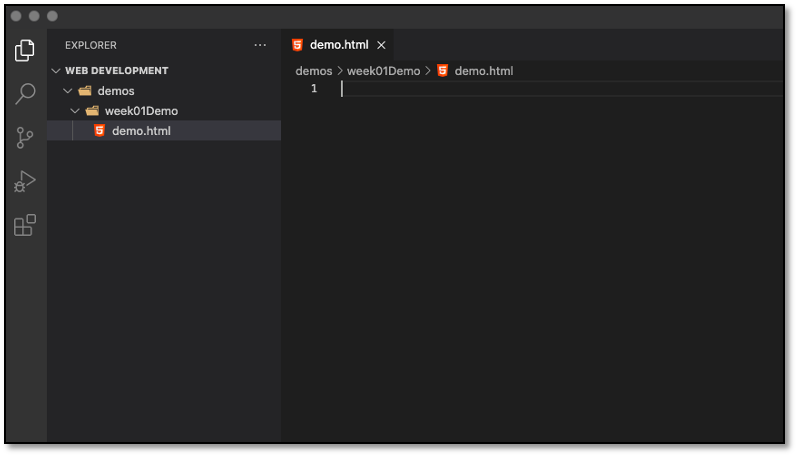Open the Extensions view icon
The image size is (798, 458).
coord(24,225)
